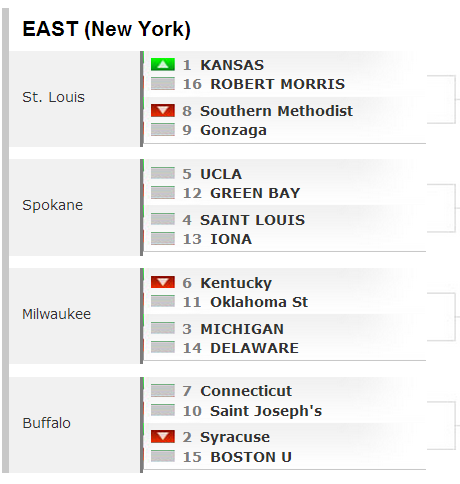The height and width of the screenshot is (484, 460).
Task: Click the St. Louis site label
Action: 53,97
